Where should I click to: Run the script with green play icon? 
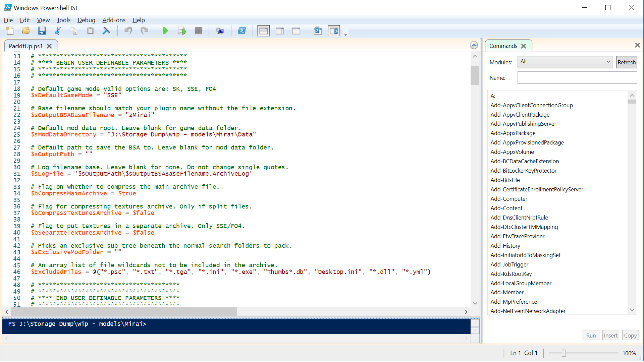[165, 31]
